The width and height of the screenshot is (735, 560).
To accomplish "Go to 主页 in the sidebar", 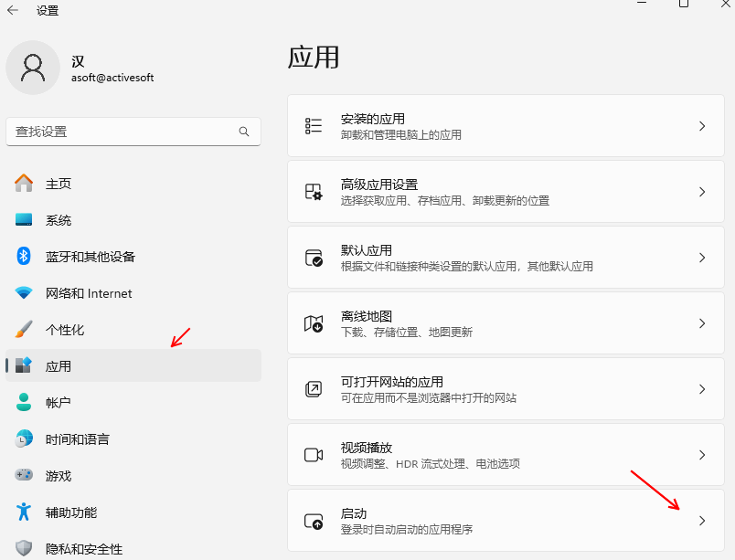I will point(59,184).
